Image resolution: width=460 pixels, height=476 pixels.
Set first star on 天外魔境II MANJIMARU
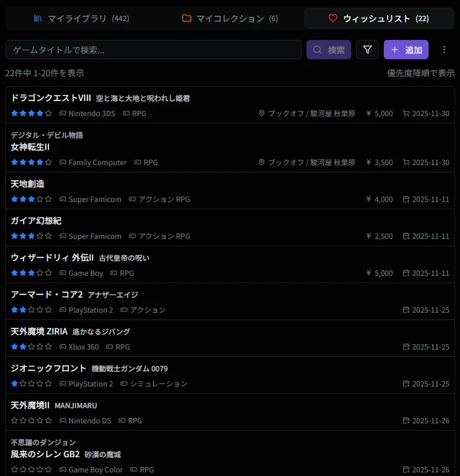(15, 420)
